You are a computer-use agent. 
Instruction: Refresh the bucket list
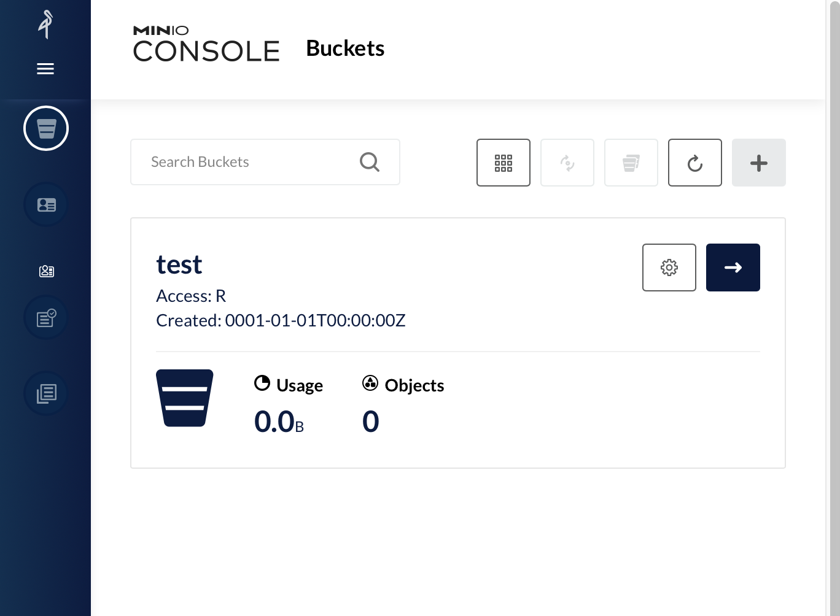click(x=695, y=163)
